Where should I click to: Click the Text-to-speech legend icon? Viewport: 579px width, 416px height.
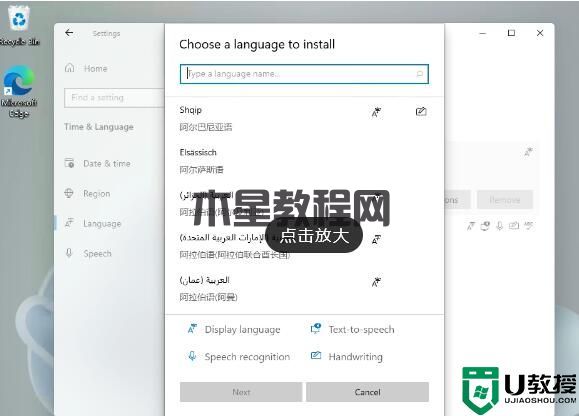point(316,329)
